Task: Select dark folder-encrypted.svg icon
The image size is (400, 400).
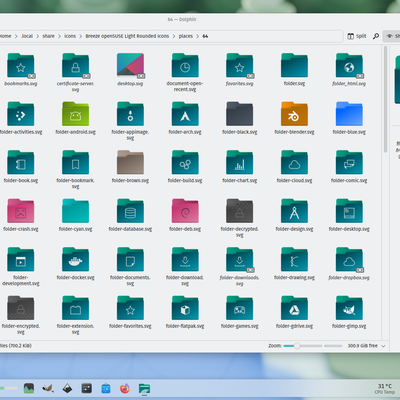Action: (21, 308)
